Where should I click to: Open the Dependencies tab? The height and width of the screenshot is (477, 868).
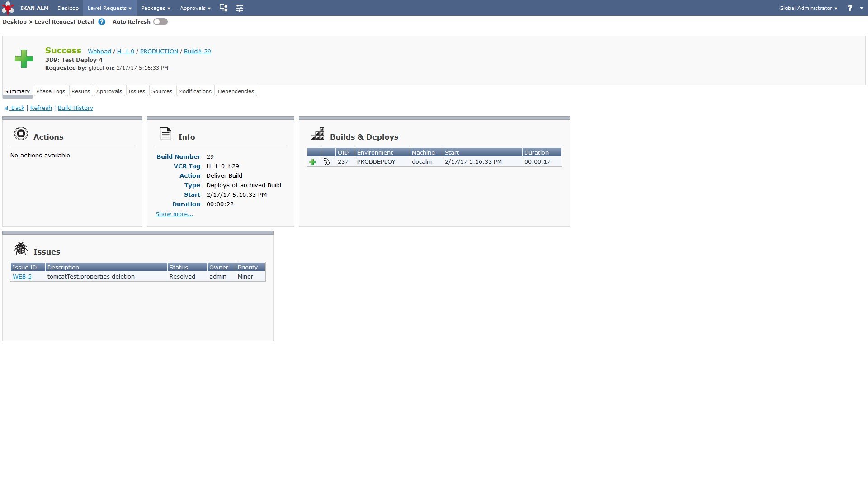236,91
